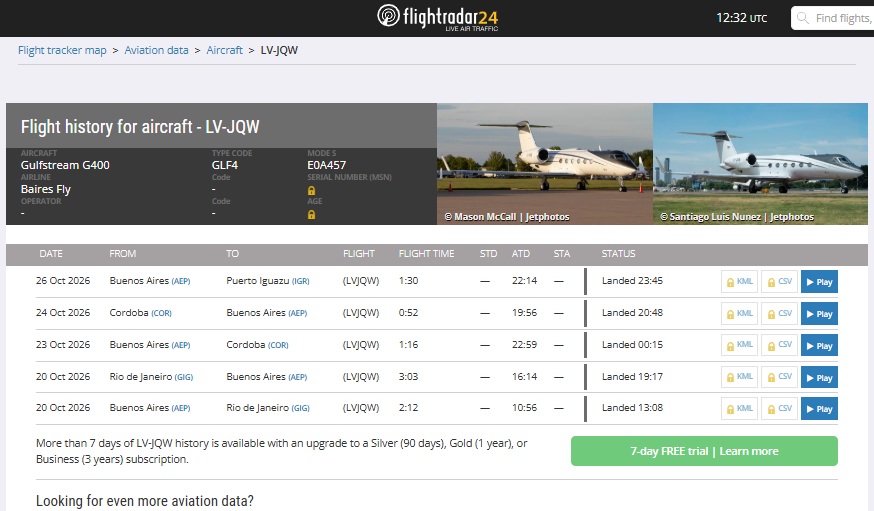Download KML for flight landed 19:17
Screen dimensions: 874x511
tap(739, 377)
